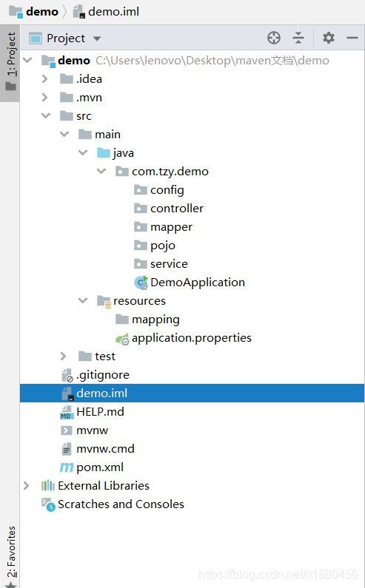Click the Collapse All icon in Project toolbar
Viewport: 365px width, 588px height.
tap(298, 38)
